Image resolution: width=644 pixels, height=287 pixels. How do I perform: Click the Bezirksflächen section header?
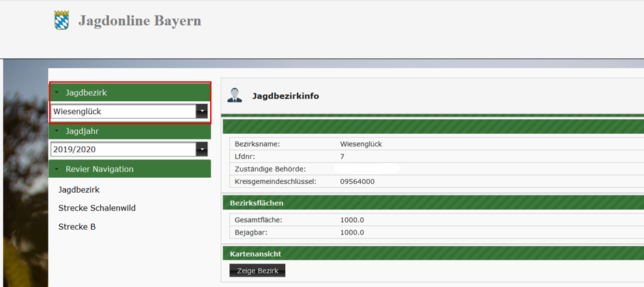click(257, 203)
